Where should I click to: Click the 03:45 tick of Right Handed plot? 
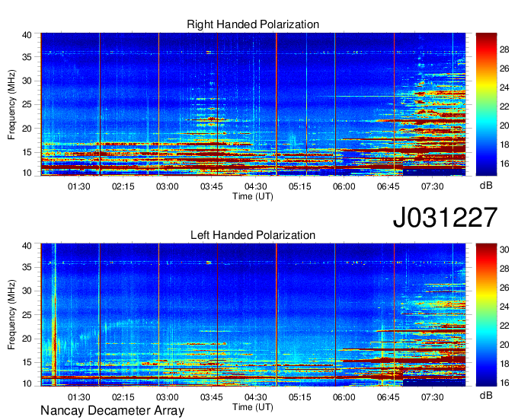[212, 186]
